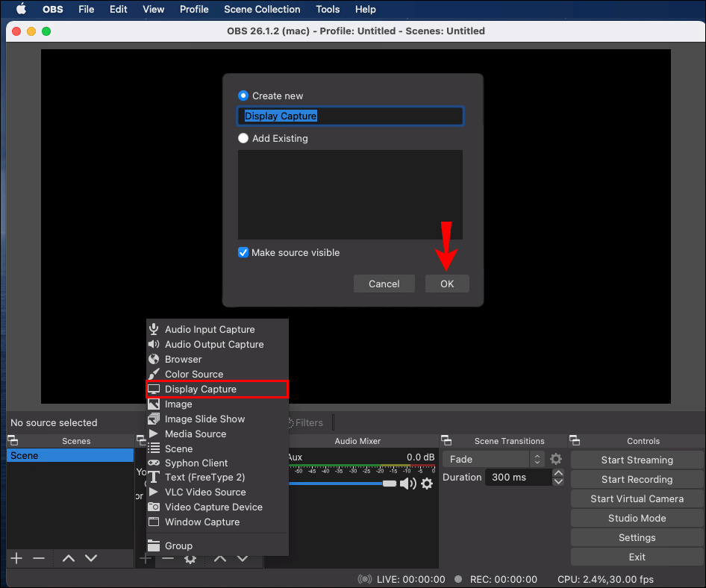Move the scene up with the up-arrow icon
Image resolution: width=706 pixels, height=588 pixels.
(69, 557)
